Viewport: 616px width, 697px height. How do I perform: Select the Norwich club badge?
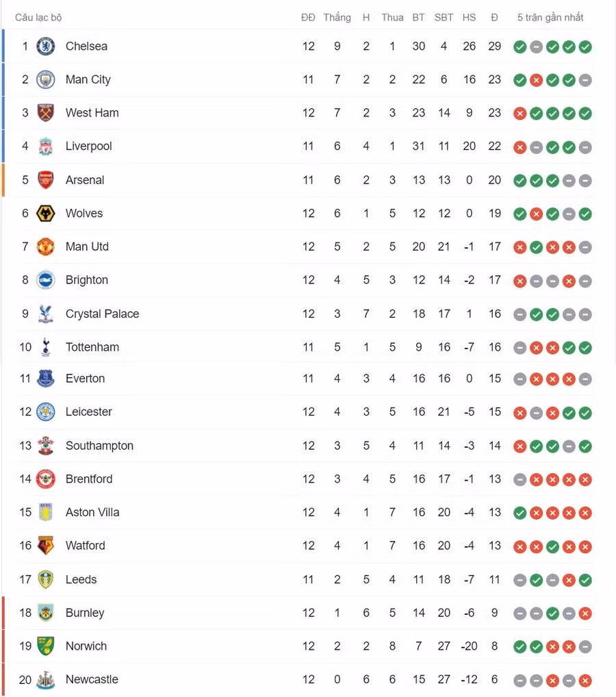point(46,646)
